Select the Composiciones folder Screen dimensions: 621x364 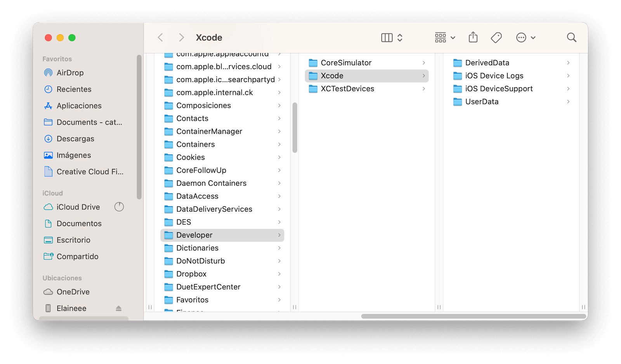(222, 105)
